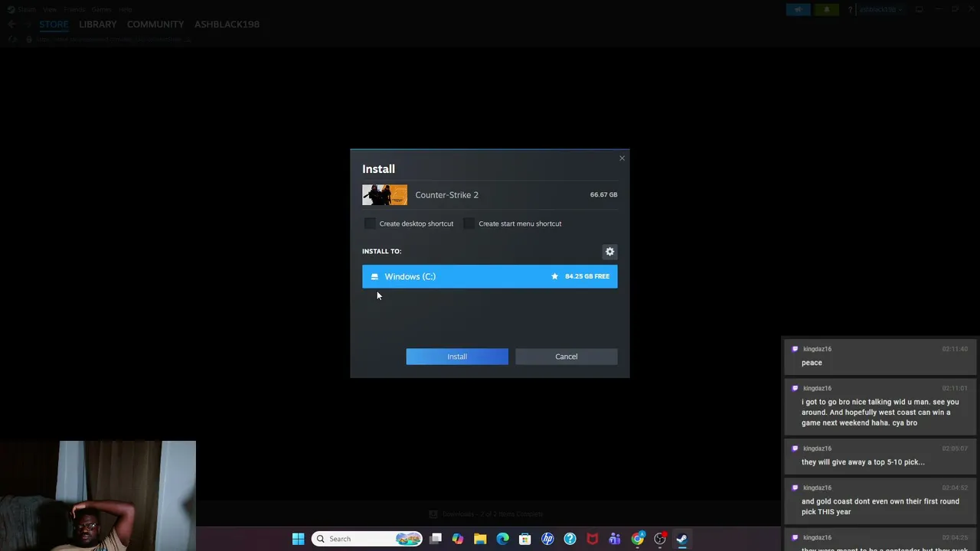Open Steam announcements megaphone button

798,9
